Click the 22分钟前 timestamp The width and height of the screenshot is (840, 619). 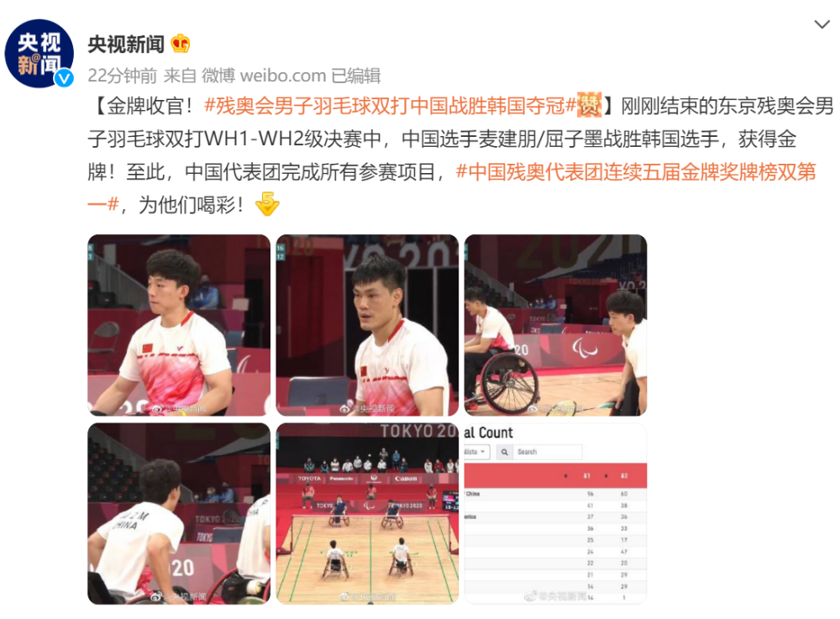[122, 76]
